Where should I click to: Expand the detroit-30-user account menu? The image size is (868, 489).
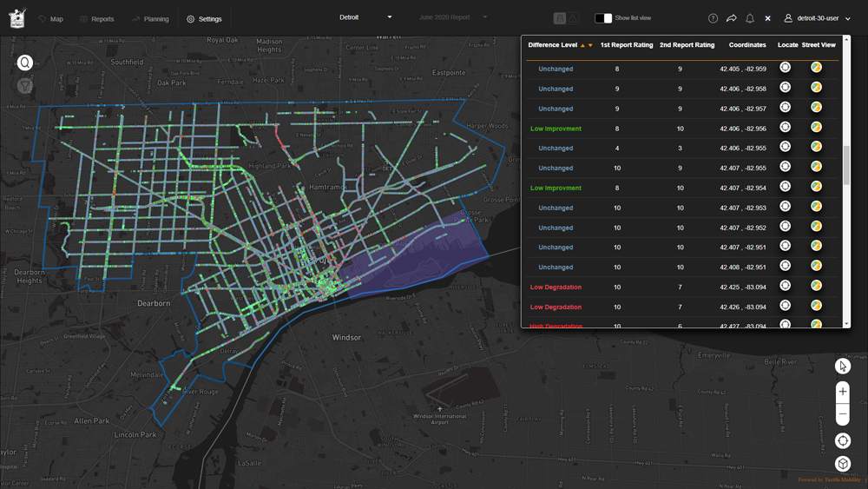817,18
